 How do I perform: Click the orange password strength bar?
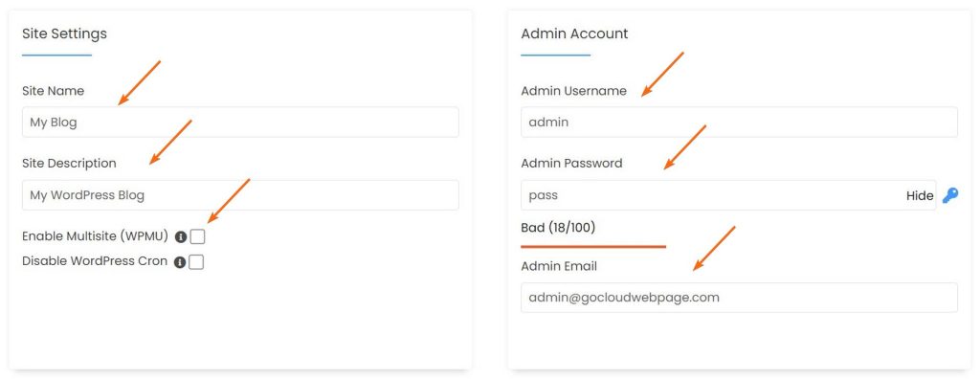pos(593,246)
